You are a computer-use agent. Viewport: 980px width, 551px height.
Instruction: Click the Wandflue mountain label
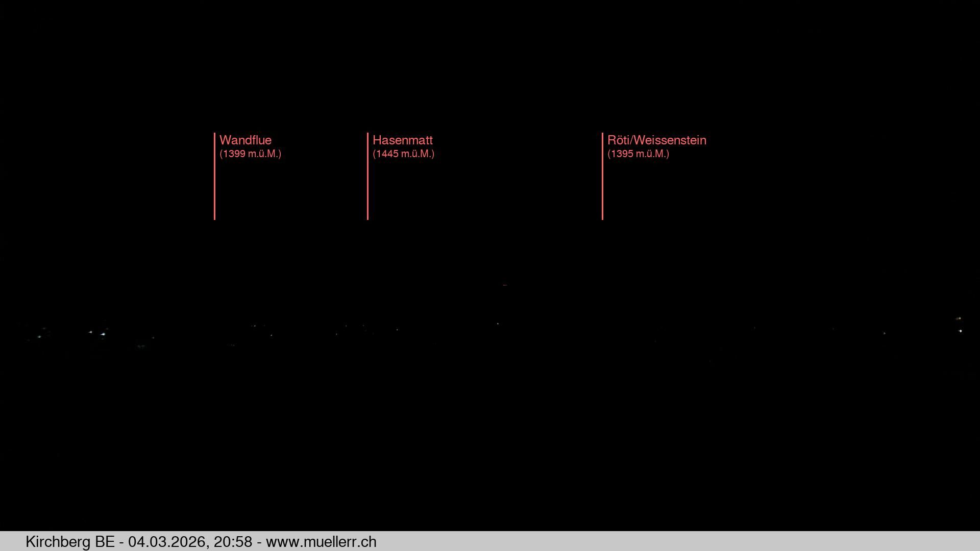click(245, 140)
